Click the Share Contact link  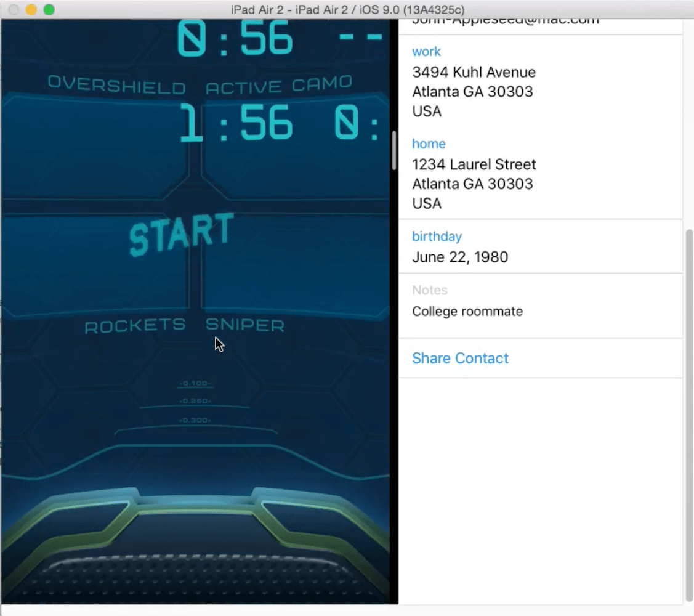(x=460, y=358)
